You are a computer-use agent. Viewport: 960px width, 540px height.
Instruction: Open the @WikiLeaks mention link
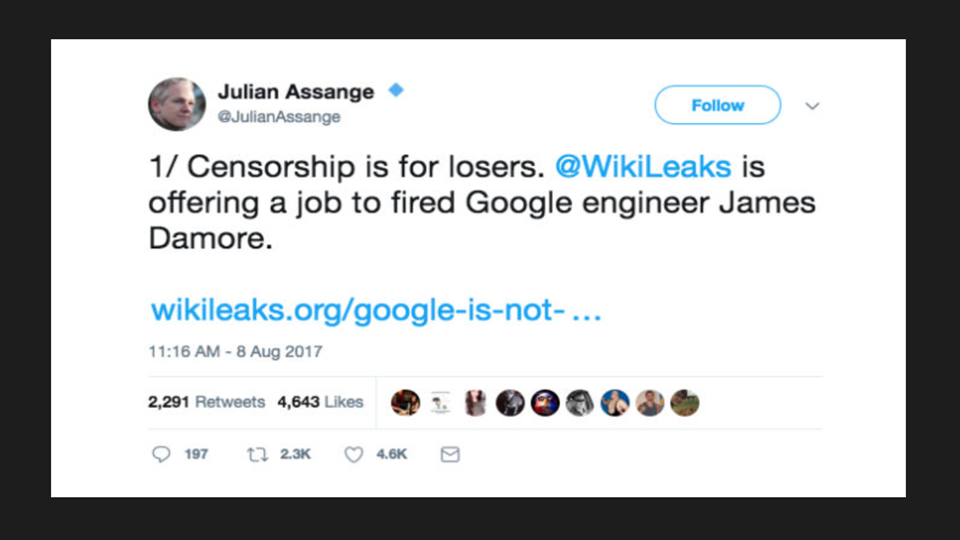coord(643,165)
